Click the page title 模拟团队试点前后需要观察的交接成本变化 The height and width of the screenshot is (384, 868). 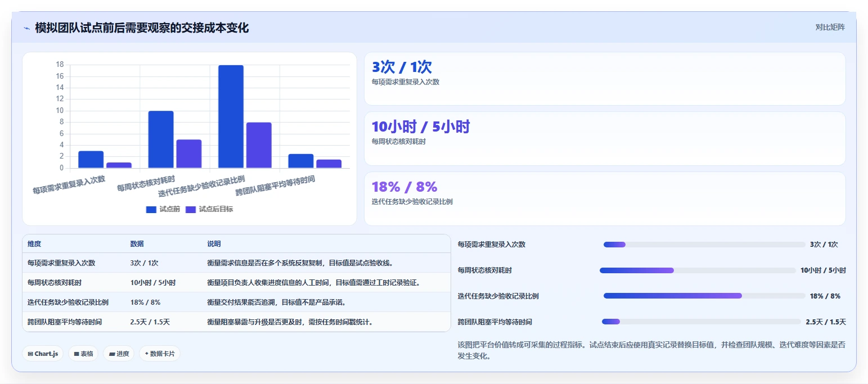(x=142, y=28)
